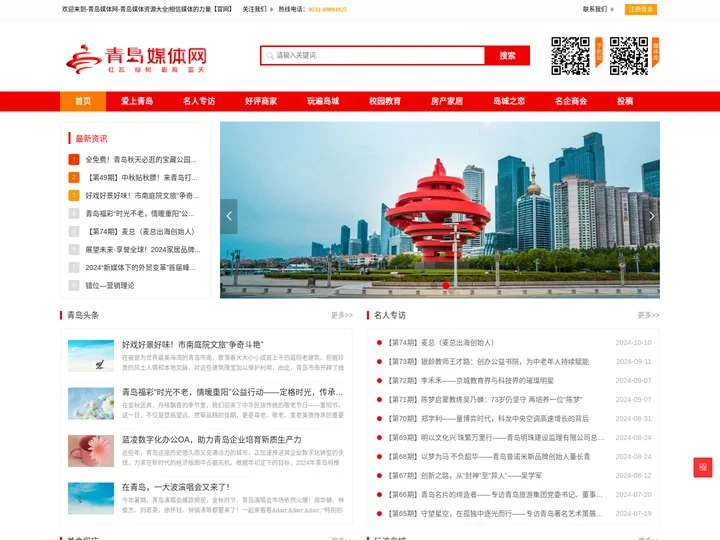Click date 2024-10-10 in interview list

633,343
